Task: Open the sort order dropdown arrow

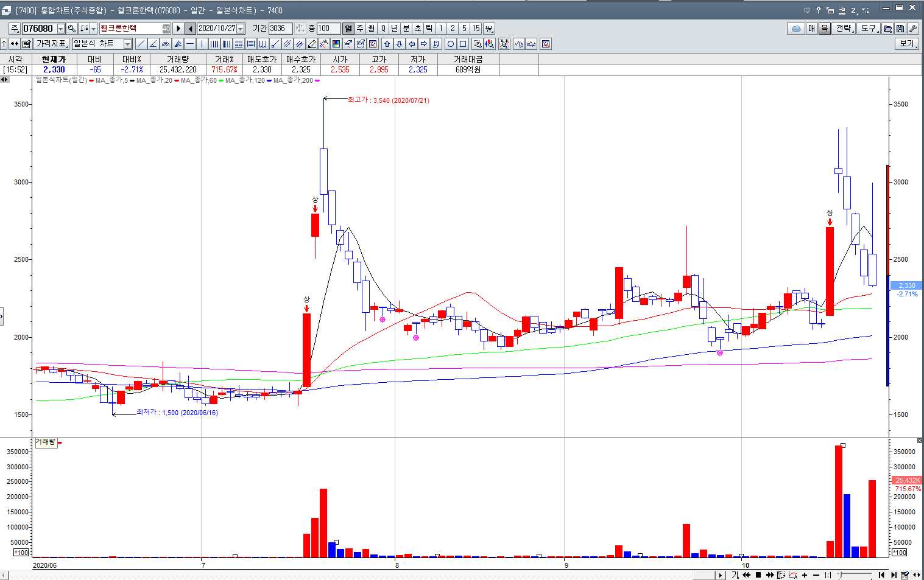Action: tap(93, 29)
